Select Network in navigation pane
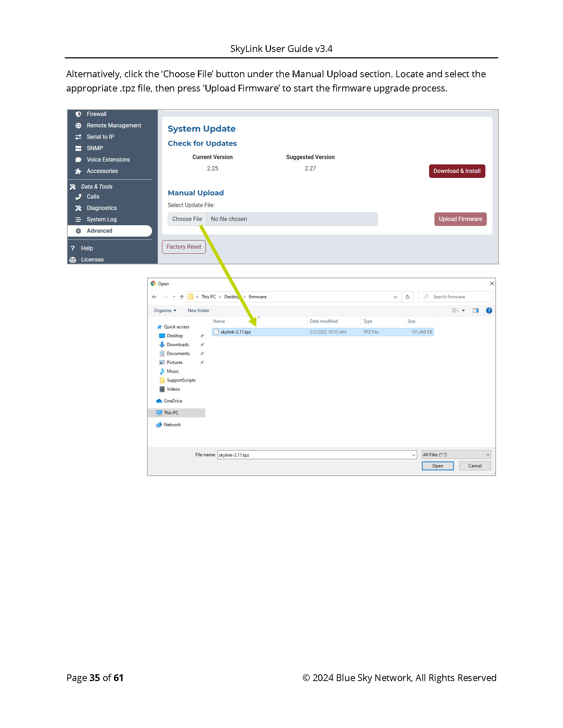This screenshot has height=728, width=563. click(172, 425)
